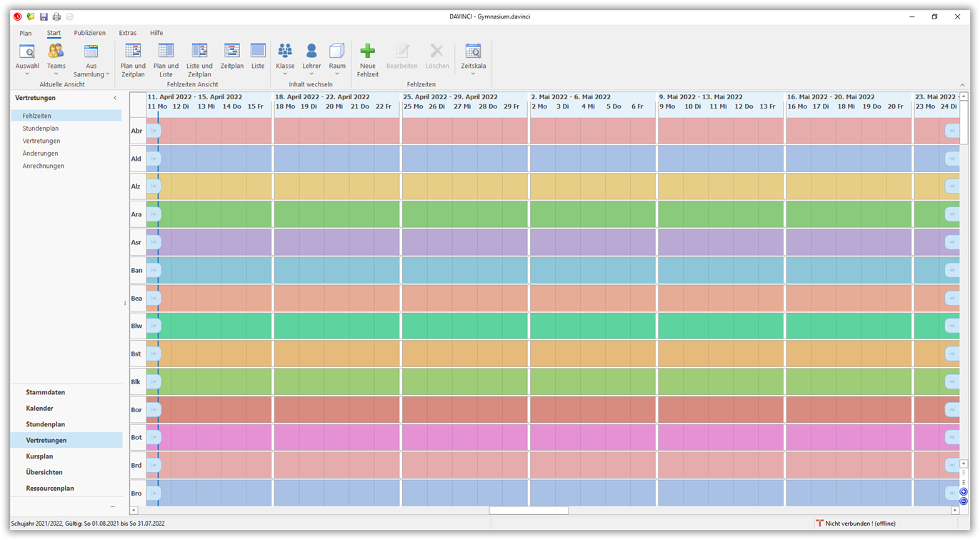Collapse the Vertretungen panel with the chevron
The height and width of the screenshot is (540, 980).
pyautogui.click(x=115, y=98)
